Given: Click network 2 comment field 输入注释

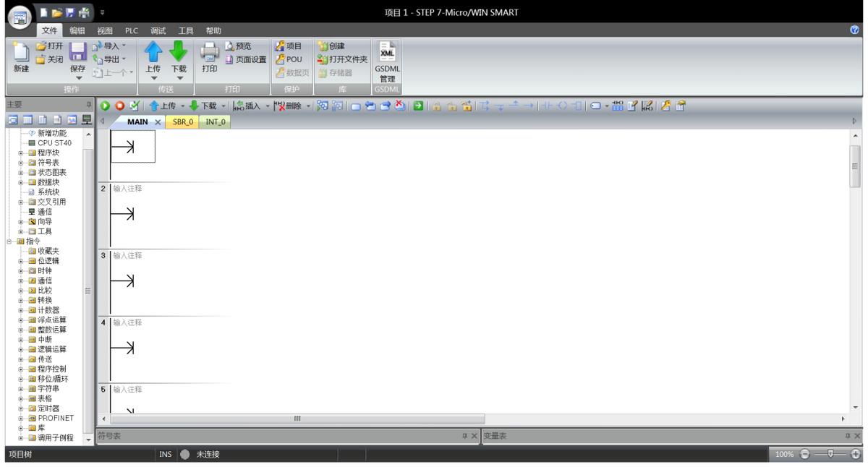Looking at the screenshot, I should 127,189.
